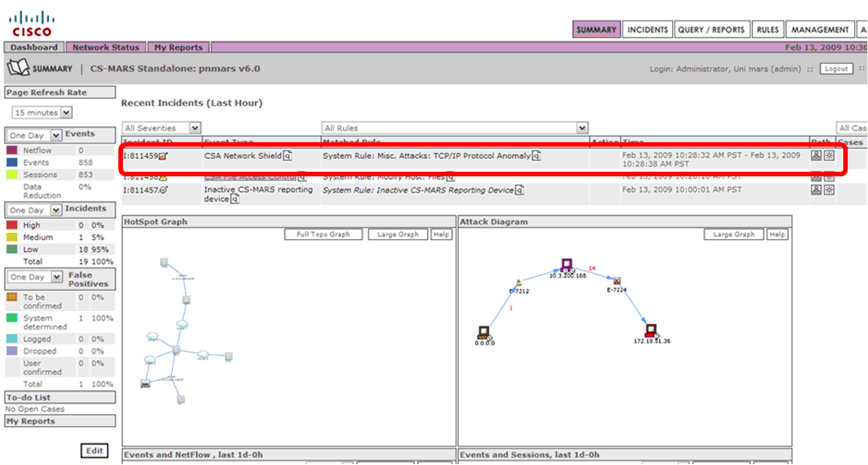This screenshot has width=868, height=465.
Task: Click green severity icon next to I:811457
Action: pos(162,190)
